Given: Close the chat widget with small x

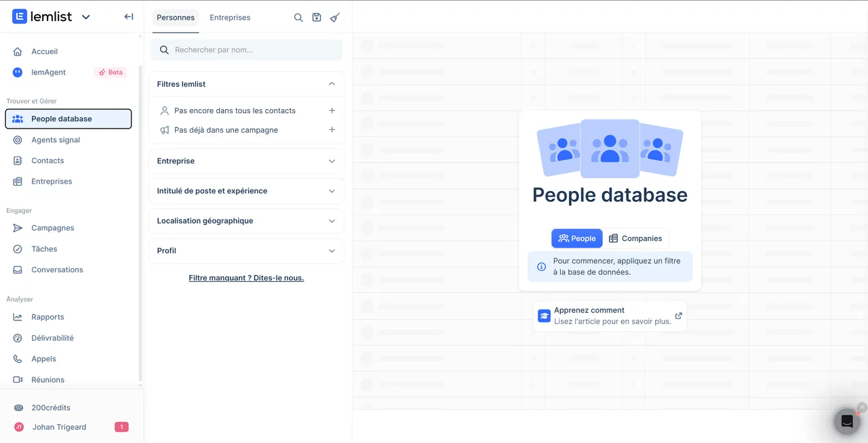Looking at the screenshot, I should 862,408.
